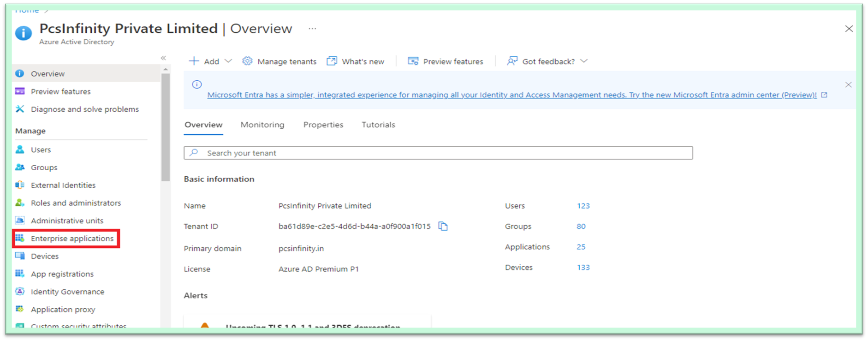The width and height of the screenshot is (868, 341).
Task: Expand the Got feedback dropdown chevron
Action: coord(584,61)
